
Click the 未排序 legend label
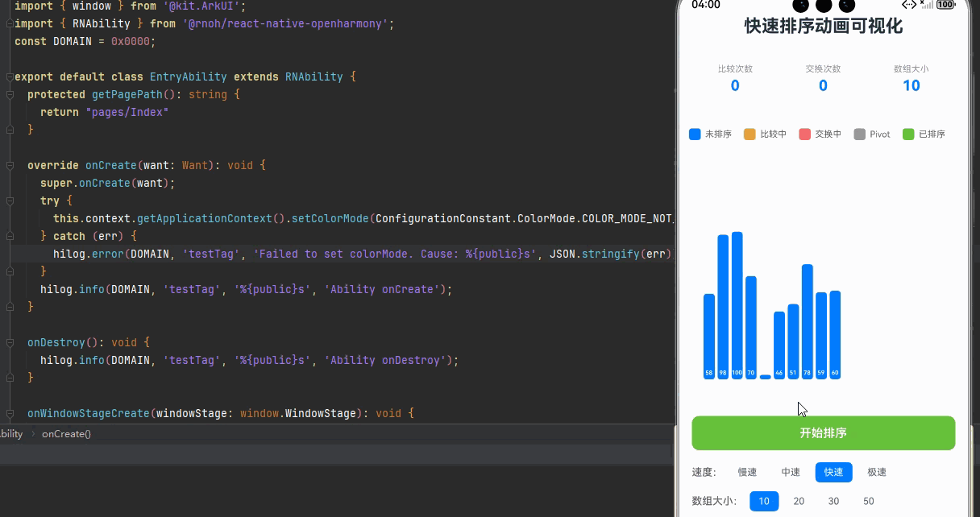pos(718,134)
